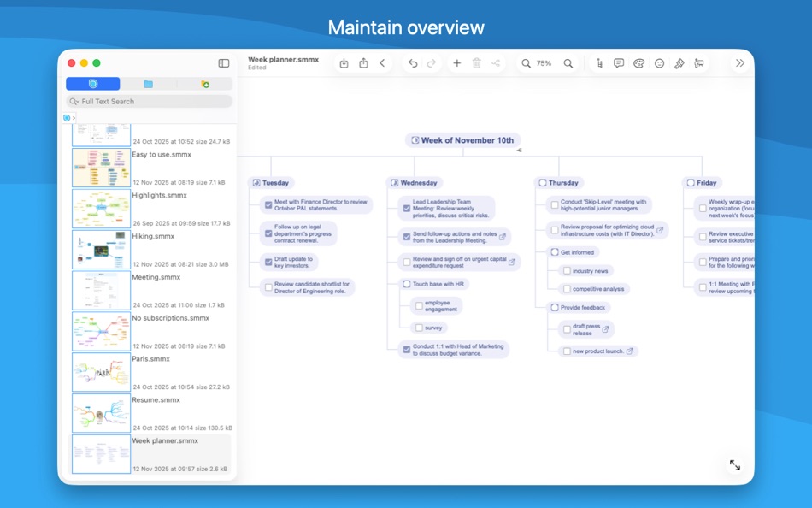Zoom in using the magnifier icon

click(568, 62)
